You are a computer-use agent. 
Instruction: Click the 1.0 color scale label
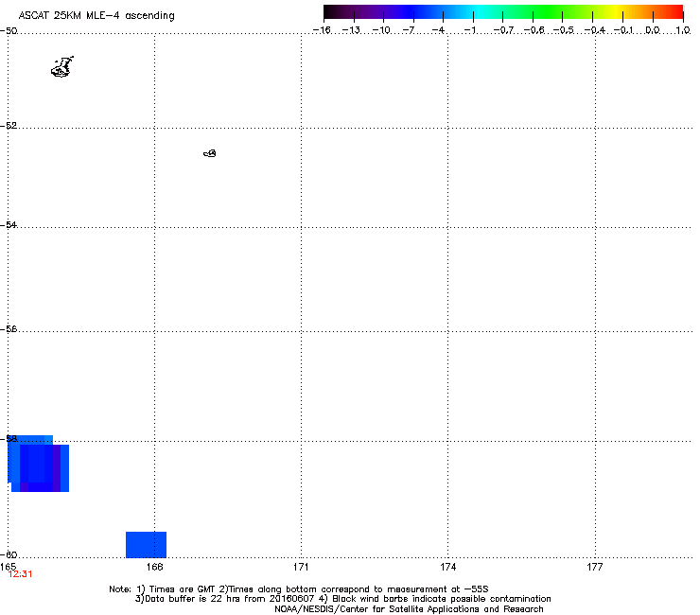683,30
